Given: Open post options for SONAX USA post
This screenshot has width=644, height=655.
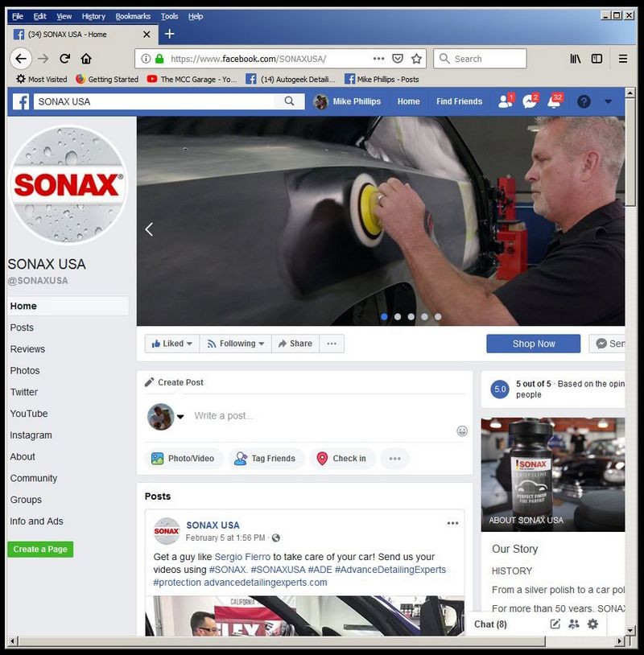Looking at the screenshot, I should click(x=452, y=523).
